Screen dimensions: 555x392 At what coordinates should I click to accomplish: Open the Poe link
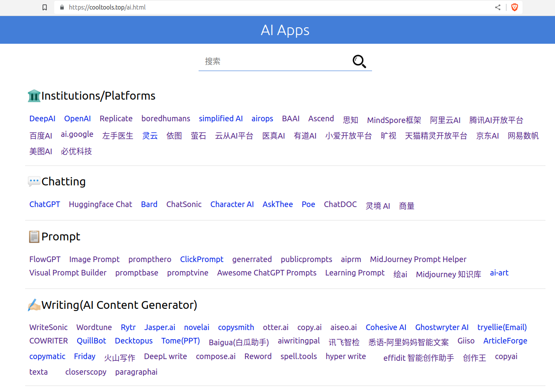pos(308,204)
